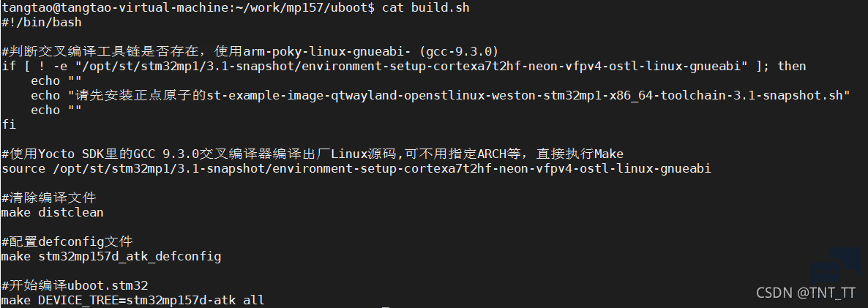Click the last 'echo ""' before fi
Image resolution: width=868 pixels, height=308 pixels.
(x=56, y=110)
